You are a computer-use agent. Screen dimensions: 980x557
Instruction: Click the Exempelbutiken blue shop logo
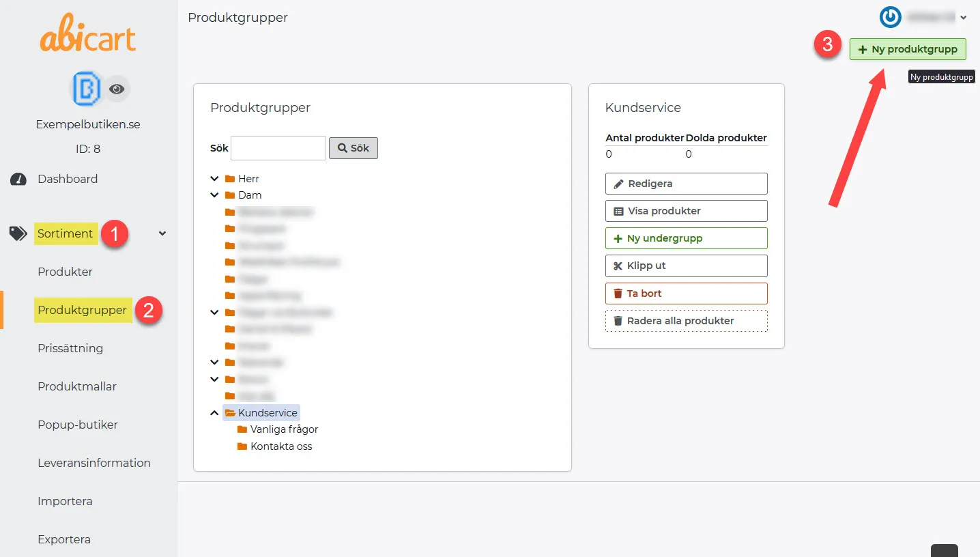click(x=87, y=88)
